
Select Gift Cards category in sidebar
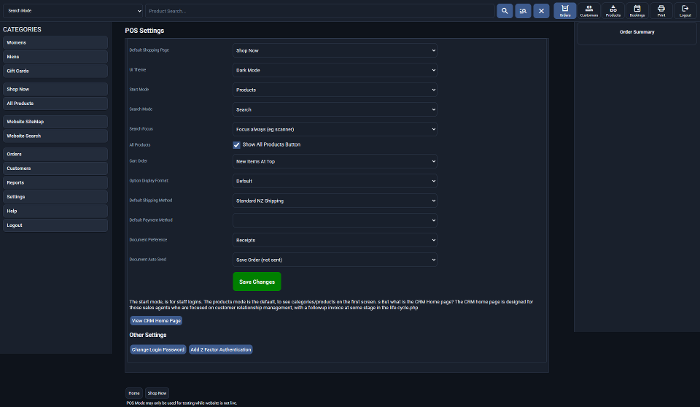55,71
